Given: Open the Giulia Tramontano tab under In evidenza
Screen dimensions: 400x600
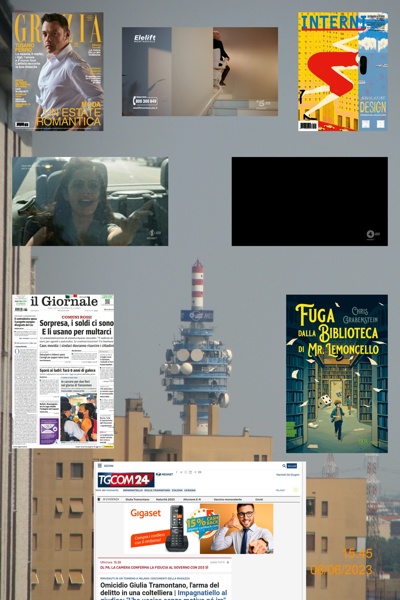Looking at the screenshot, I should tap(137, 499).
